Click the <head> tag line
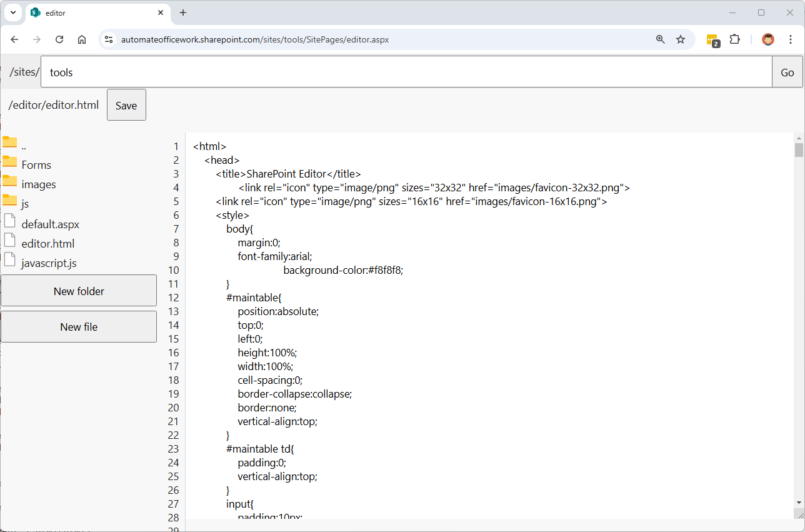The width and height of the screenshot is (805, 532). click(222, 160)
